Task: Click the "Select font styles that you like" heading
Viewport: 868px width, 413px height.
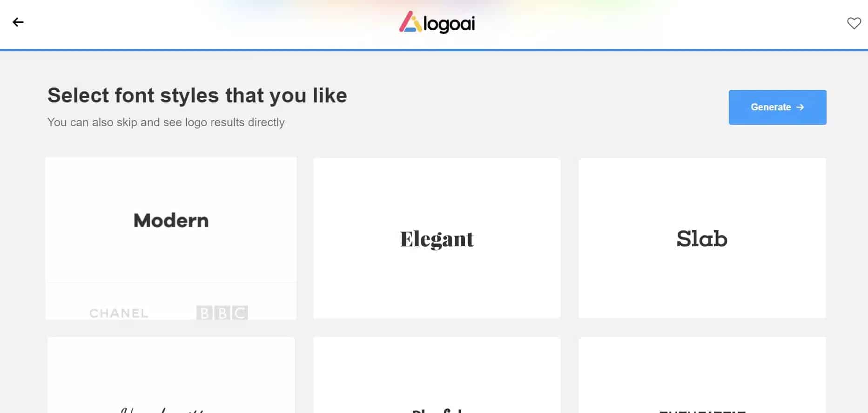Action: click(x=197, y=95)
